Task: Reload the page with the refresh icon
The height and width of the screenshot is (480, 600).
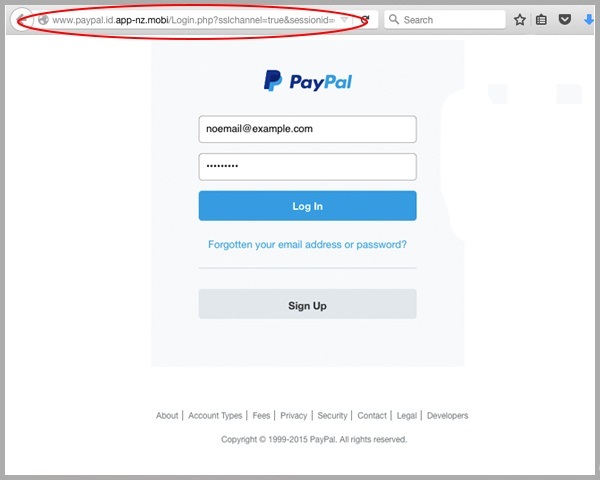Action: click(x=365, y=19)
